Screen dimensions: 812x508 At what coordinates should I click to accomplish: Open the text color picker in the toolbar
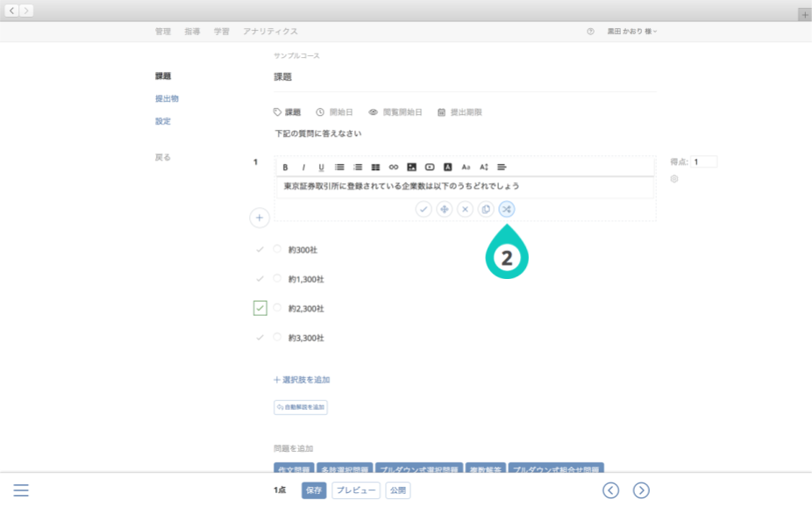point(447,167)
